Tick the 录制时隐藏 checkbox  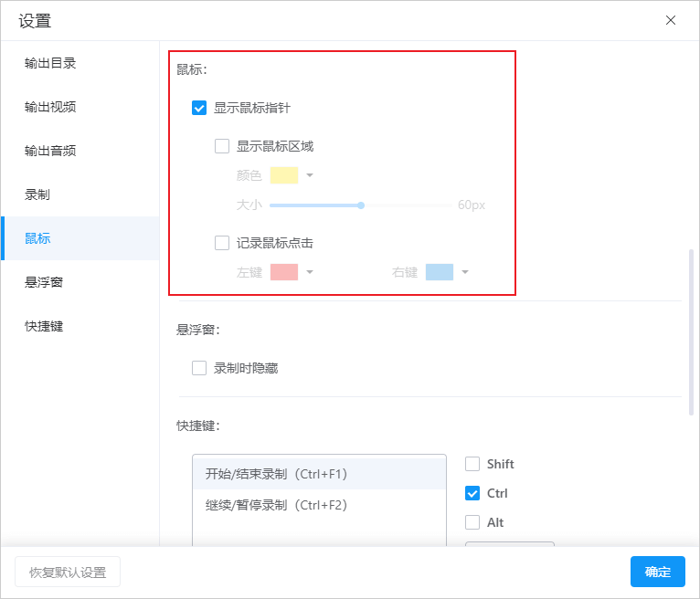click(199, 368)
